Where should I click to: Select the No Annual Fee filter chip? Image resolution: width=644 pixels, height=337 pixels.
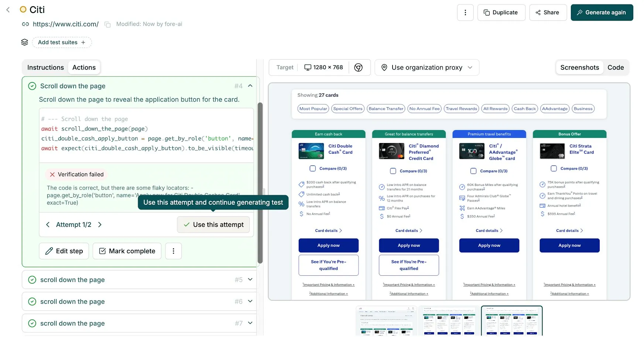424,109
